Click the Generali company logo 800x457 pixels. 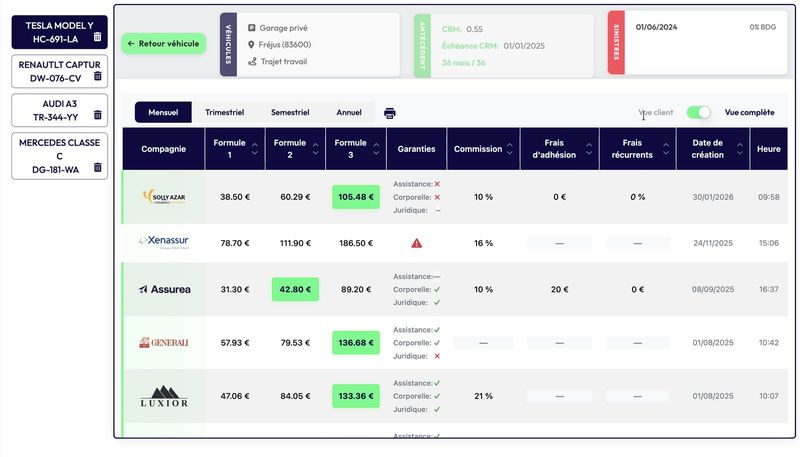pos(164,343)
